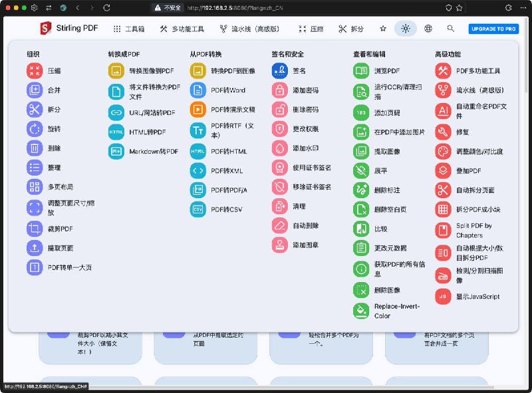This screenshot has height=393, width=532.
Task: Select the 合并 merge PDF icon
Action: (35, 90)
